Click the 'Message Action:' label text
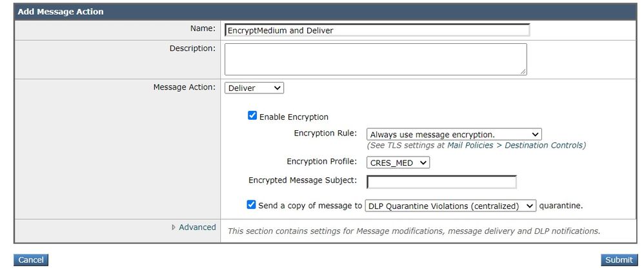This screenshot has height=272, width=644. (184, 86)
